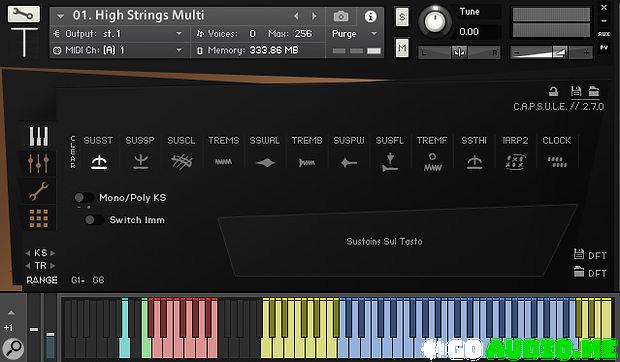This screenshot has width=620, height=362.
Task: Click the save disk icon near CAPSULE
Action: pos(576,92)
